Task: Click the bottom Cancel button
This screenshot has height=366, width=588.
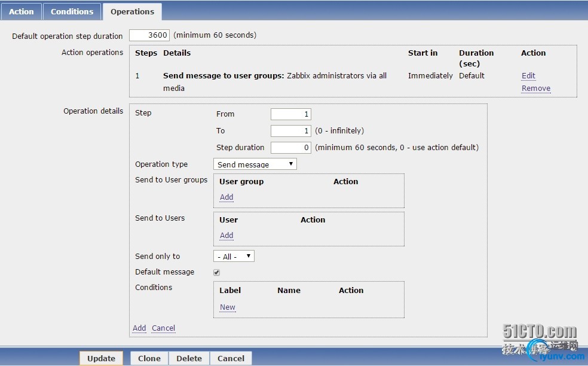Action: coord(231,358)
